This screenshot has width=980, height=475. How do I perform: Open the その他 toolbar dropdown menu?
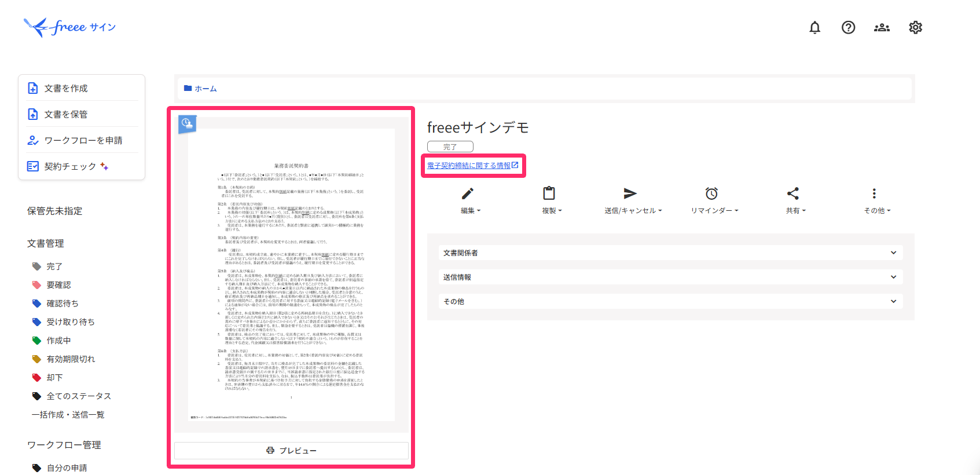click(x=877, y=211)
